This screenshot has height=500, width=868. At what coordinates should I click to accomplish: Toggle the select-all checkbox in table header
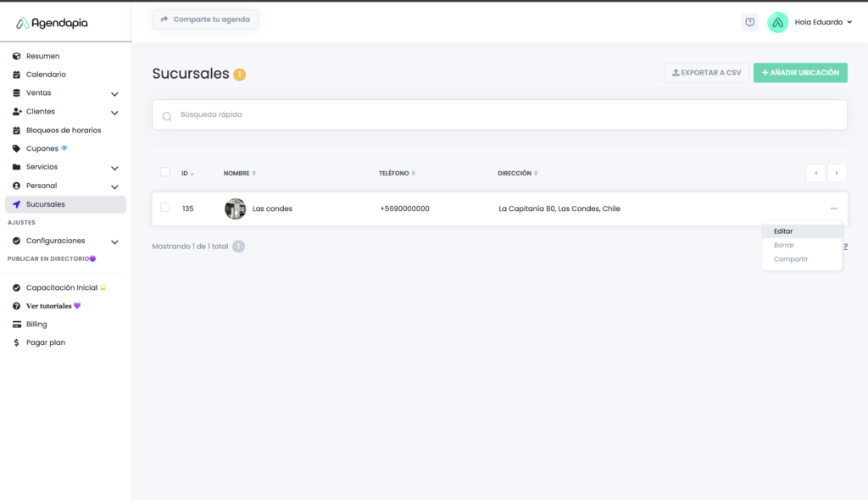165,172
